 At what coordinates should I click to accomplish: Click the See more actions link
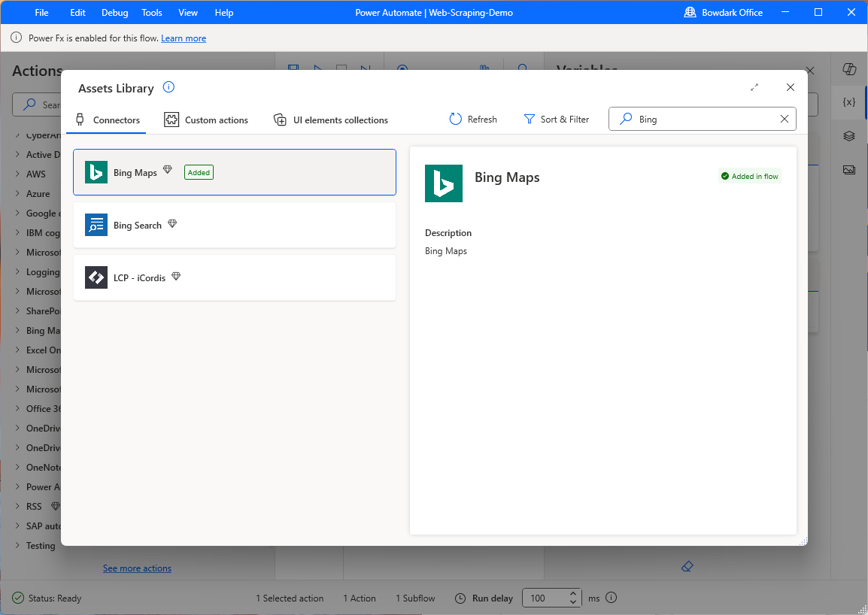pos(138,568)
